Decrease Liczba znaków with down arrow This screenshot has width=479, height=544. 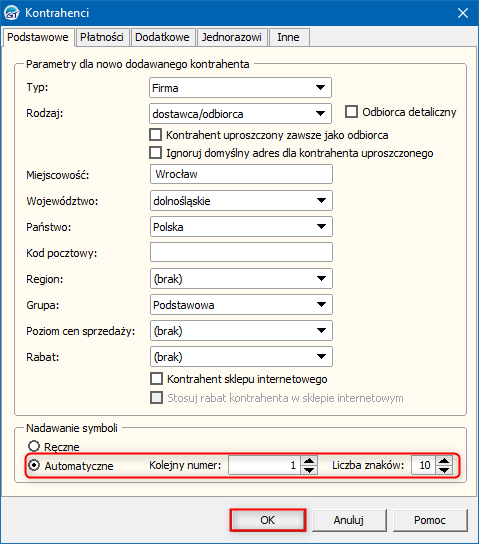coord(444,470)
